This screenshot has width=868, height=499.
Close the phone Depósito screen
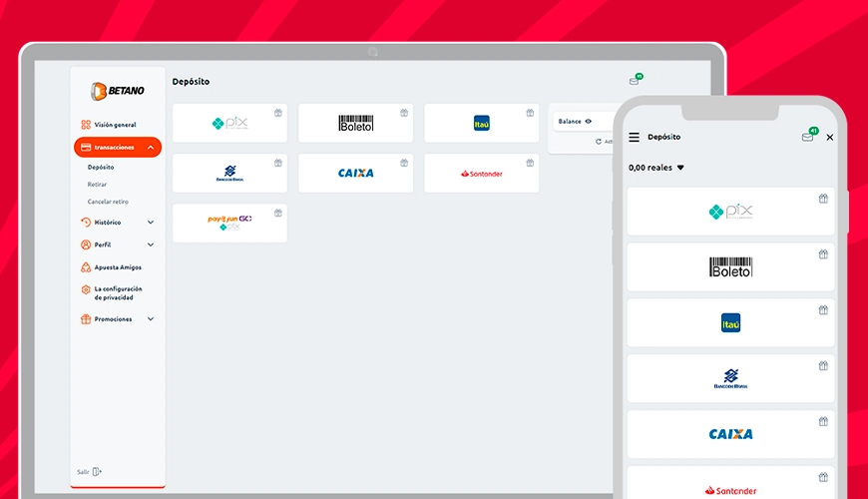(x=830, y=138)
